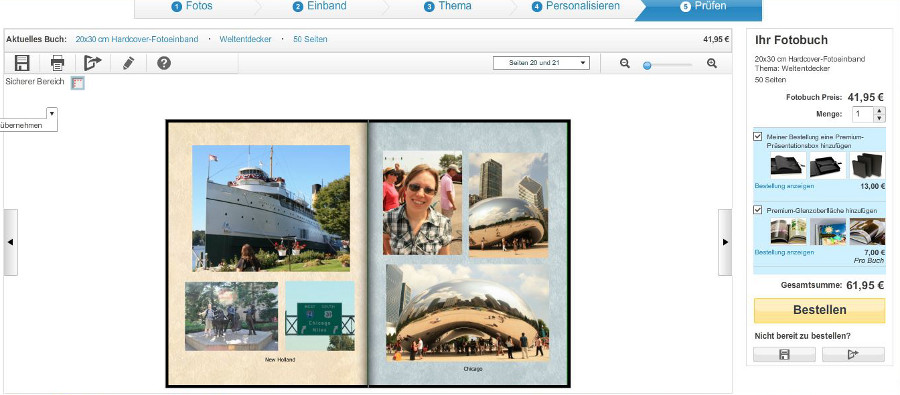
Task: Go to the Personalisieren step tab
Action: 576,6
